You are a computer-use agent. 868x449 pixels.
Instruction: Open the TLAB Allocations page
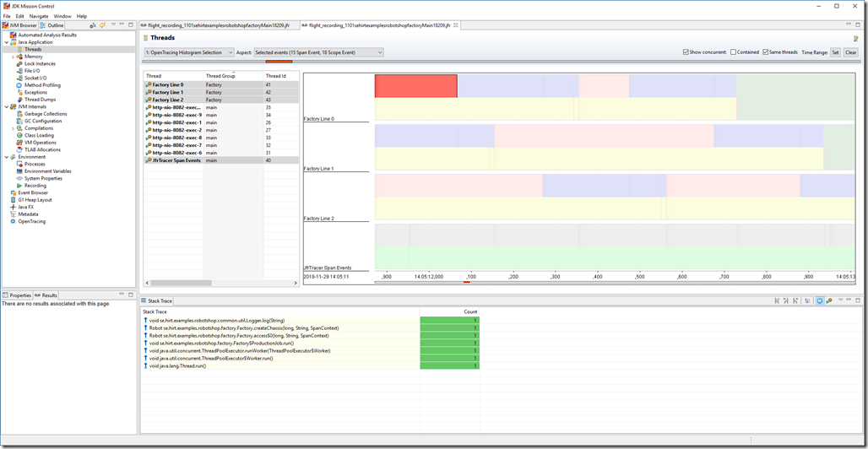pyautogui.click(x=42, y=149)
